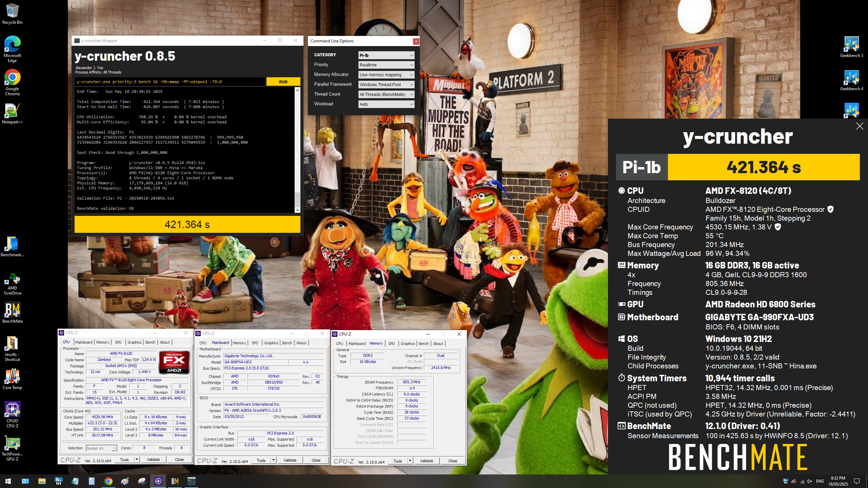Image resolution: width=868 pixels, height=488 pixels.
Task: Click the Chrome taskbar icon
Action: tap(108, 481)
